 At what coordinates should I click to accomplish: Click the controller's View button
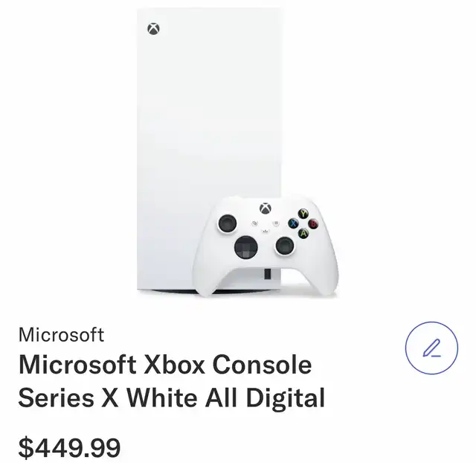tap(254, 223)
